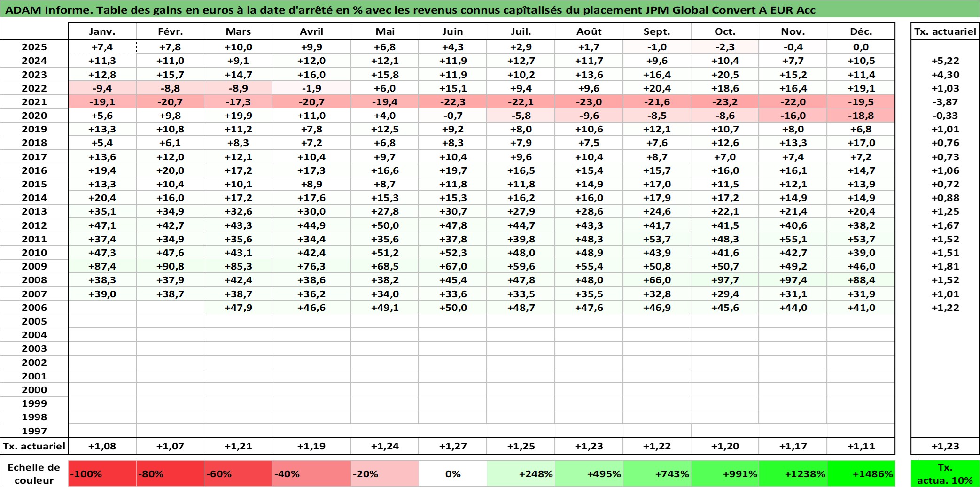Click the 2009 actuarial rate +1,81
The width and height of the screenshot is (980, 487).
945,266
